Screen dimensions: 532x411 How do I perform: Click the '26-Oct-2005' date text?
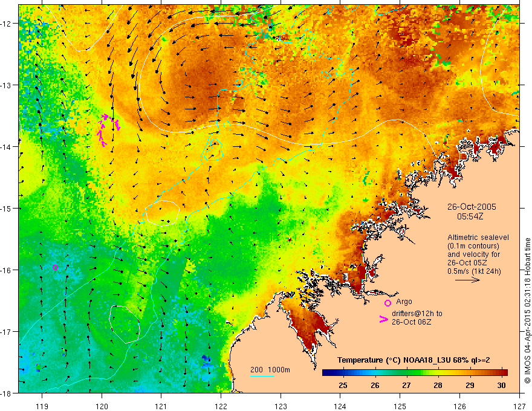[472, 207]
